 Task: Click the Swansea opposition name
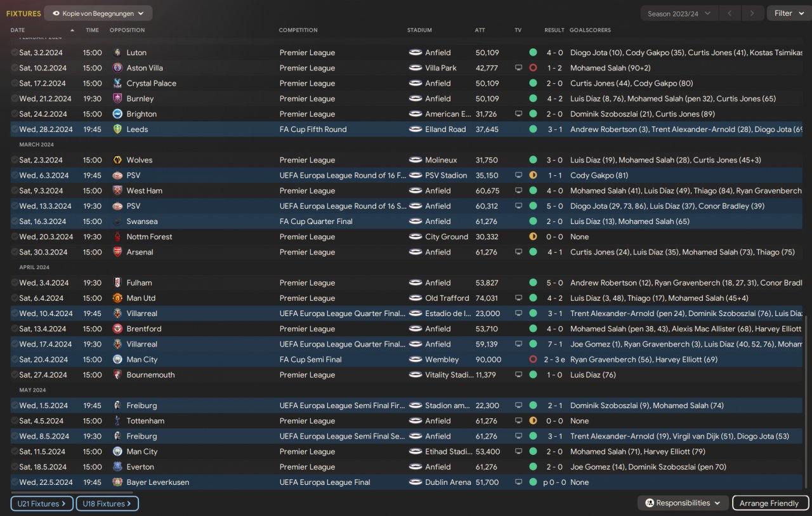(x=142, y=222)
